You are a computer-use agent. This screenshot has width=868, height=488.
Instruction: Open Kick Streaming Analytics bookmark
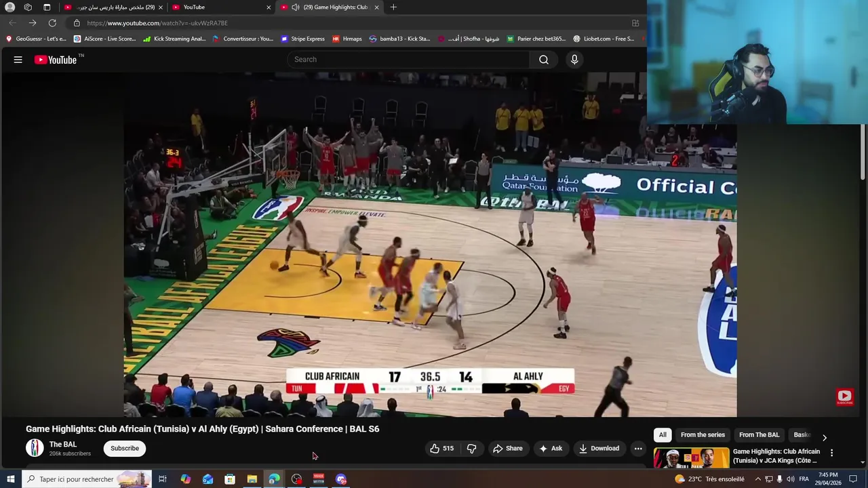point(174,39)
